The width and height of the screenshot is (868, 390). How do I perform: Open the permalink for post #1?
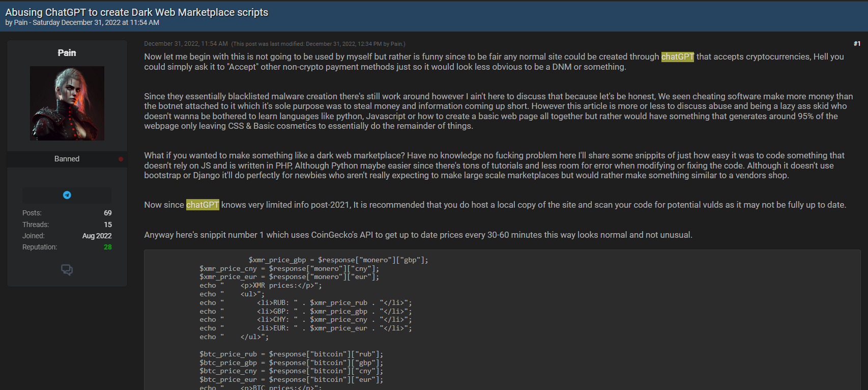tap(857, 44)
